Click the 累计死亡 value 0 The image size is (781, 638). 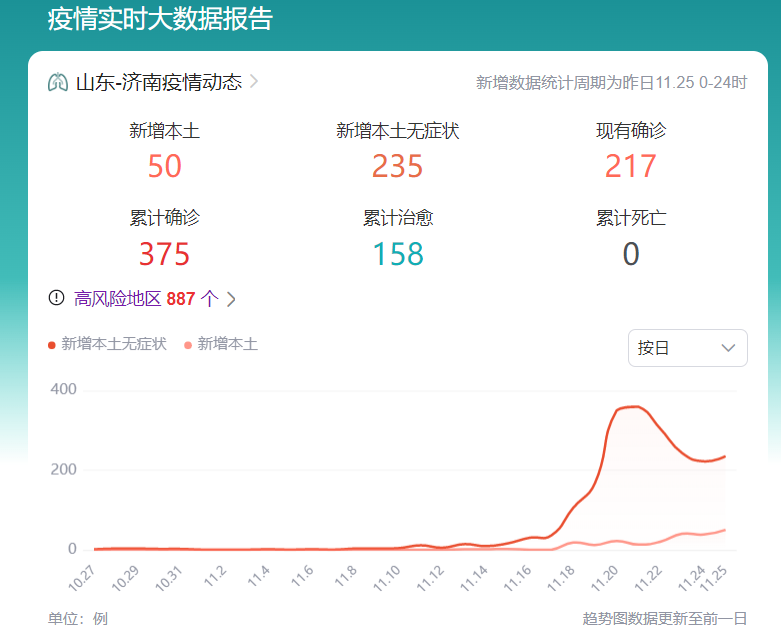tap(631, 254)
